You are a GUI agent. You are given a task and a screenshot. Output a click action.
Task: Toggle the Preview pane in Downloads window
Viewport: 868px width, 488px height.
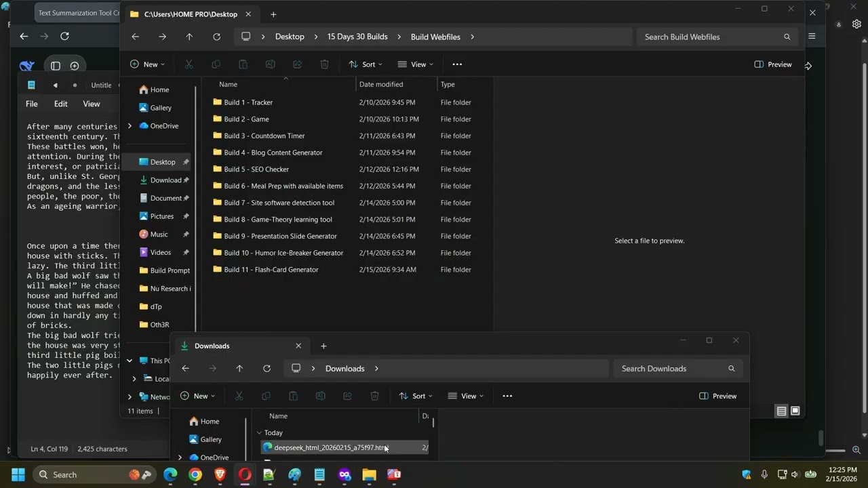coord(717,396)
